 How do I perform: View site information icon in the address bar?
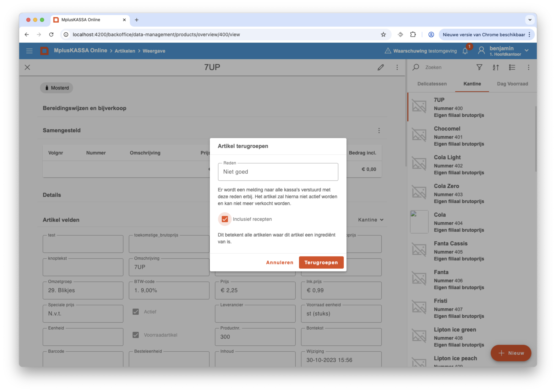[x=66, y=34]
